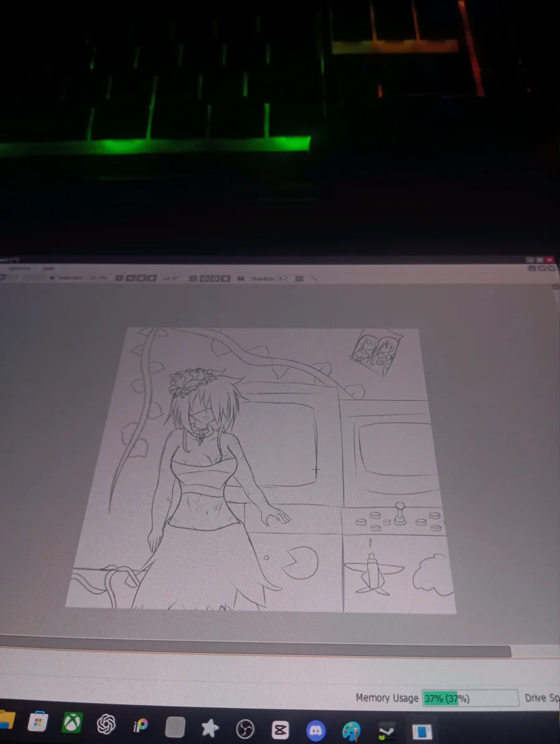Enable straight line drawing mode
This screenshot has width=560, height=744.
tap(314, 279)
